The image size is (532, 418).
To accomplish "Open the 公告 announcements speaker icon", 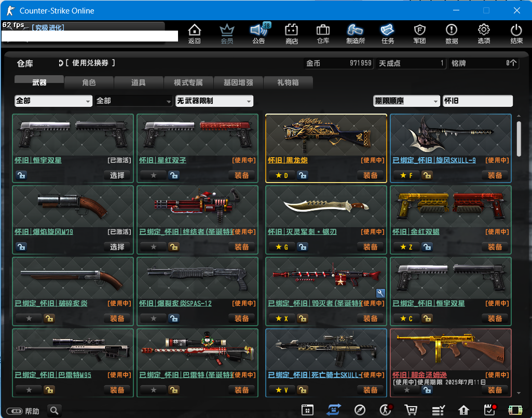I will click(x=259, y=34).
